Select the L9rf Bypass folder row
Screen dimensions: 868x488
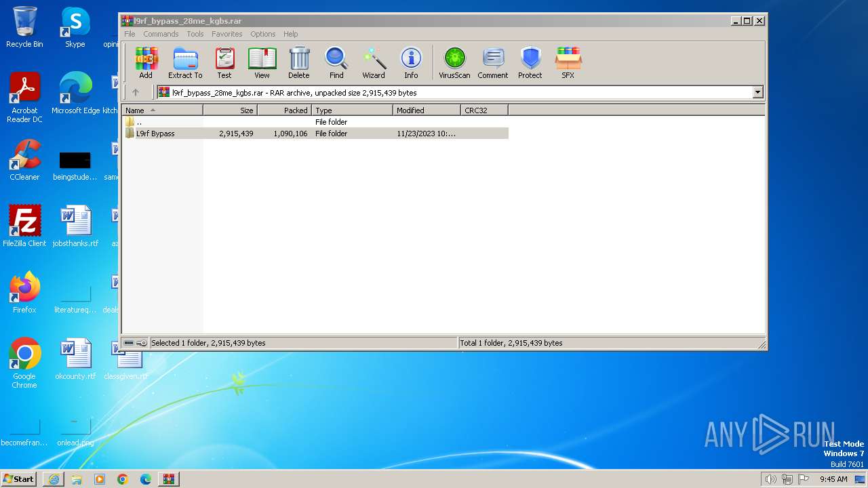[x=315, y=134]
